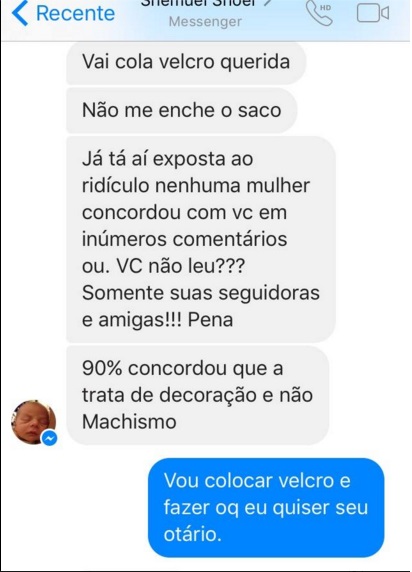This screenshot has height=572, width=412.
Task: Start an HD voice call
Action: tap(319, 13)
